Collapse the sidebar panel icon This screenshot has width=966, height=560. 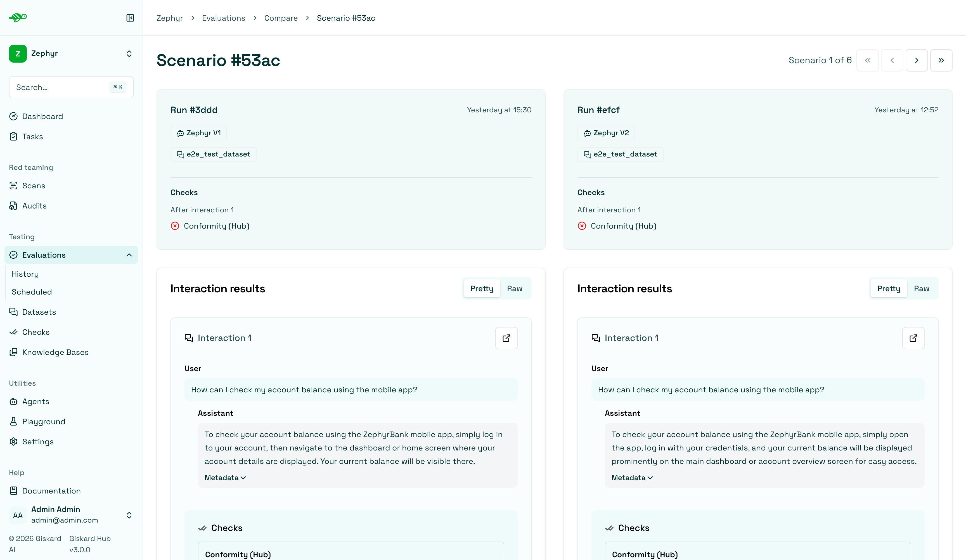[x=130, y=18]
